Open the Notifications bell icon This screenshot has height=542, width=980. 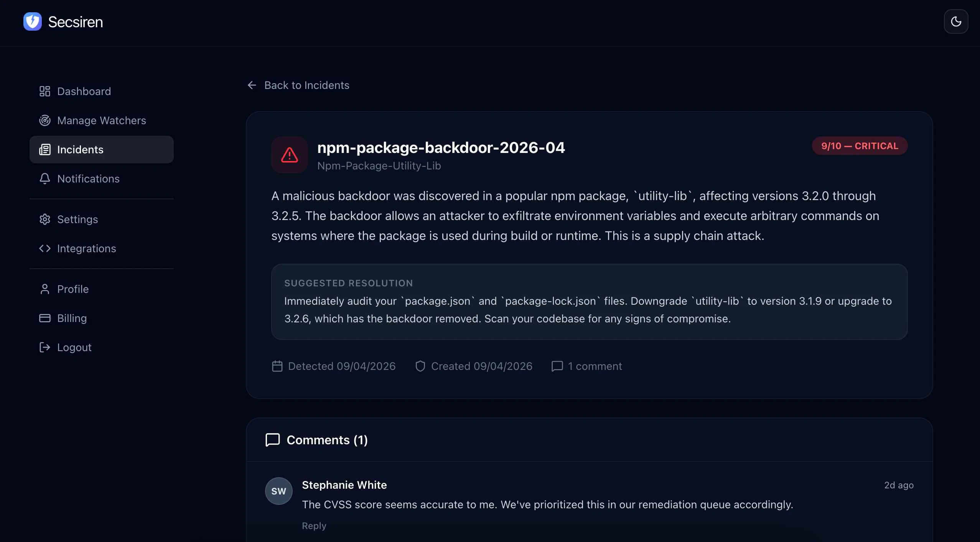[44, 179]
